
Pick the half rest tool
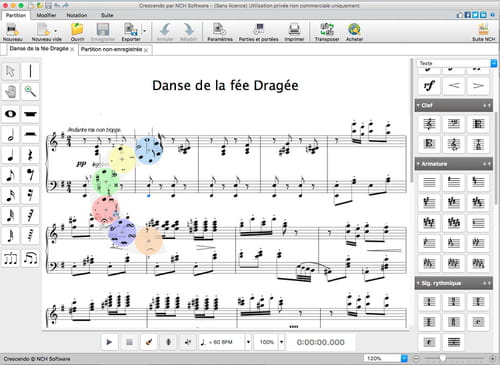coord(30,134)
